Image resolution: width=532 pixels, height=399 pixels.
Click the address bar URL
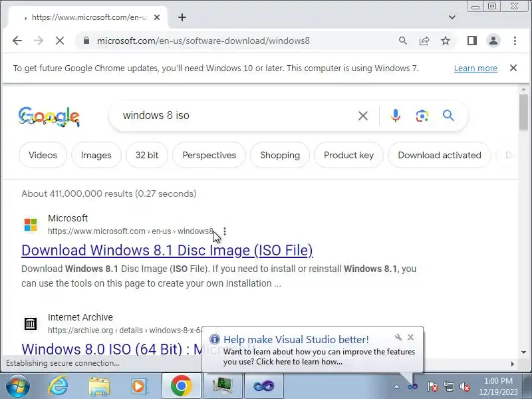tap(203, 41)
